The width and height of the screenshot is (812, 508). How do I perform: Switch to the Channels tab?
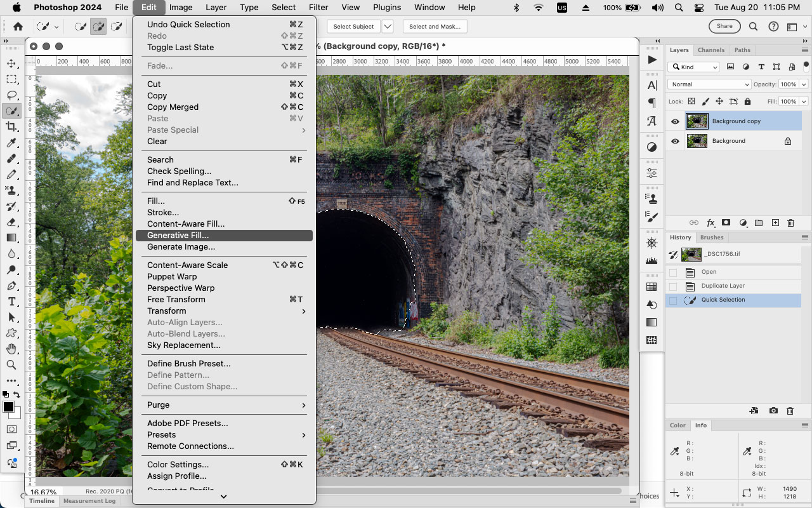tap(711, 50)
